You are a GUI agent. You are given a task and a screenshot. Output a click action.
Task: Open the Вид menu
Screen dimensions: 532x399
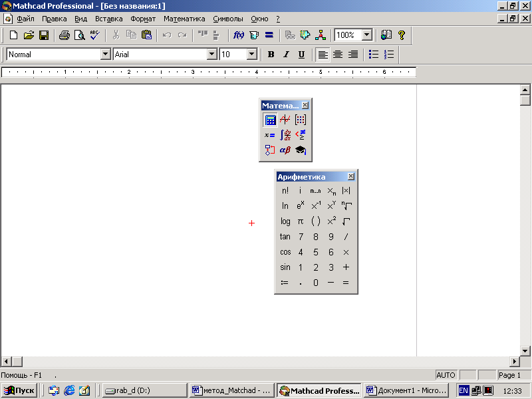click(x=80, y=19)
